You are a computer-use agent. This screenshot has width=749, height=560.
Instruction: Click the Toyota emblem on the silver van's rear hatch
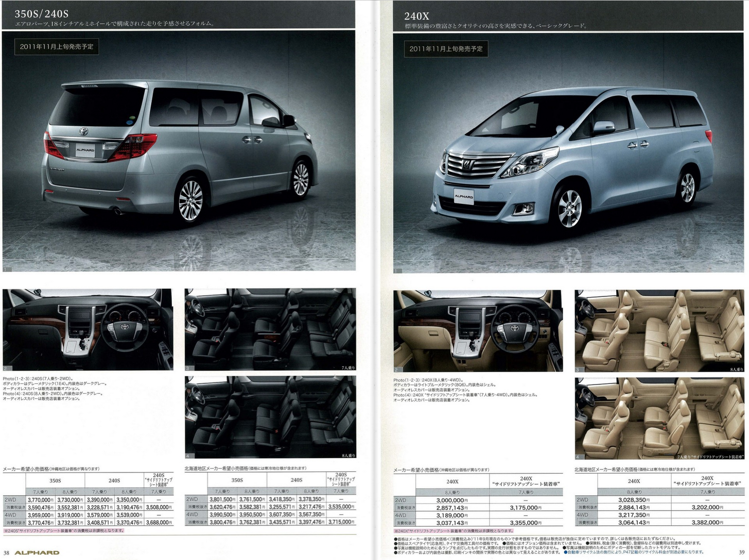(x=83, y=131)
